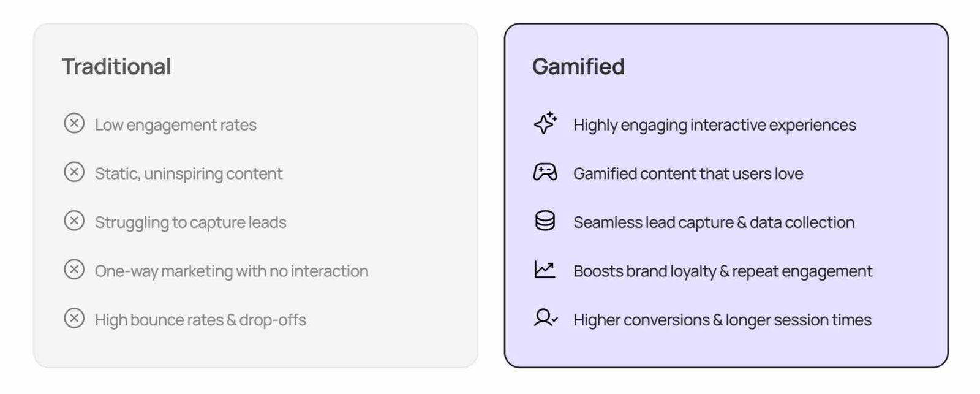Click the sparkle icon beside Highly engaging experiences
This screenshot has height=394, width=980.
545,123
